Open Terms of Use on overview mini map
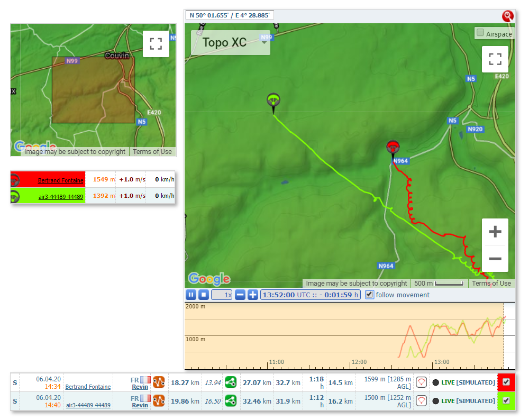The height and width of the screenshot is (420, 529). 152,152
